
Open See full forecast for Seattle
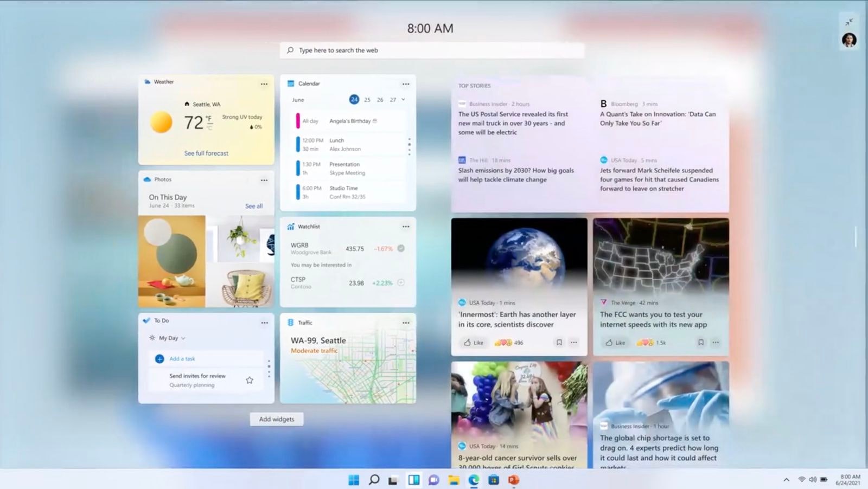coord(206,153)
